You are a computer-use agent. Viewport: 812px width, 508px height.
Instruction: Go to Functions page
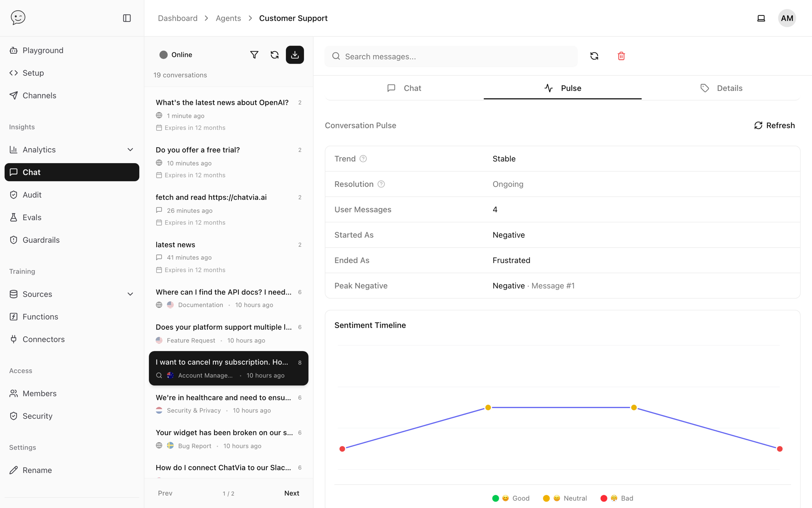[x=72, y=317]
